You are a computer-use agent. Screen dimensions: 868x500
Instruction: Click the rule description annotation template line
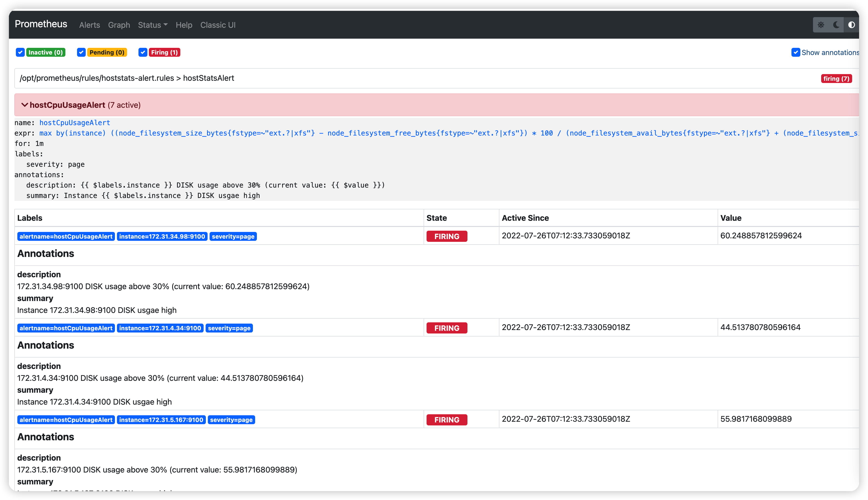(206, 185)
